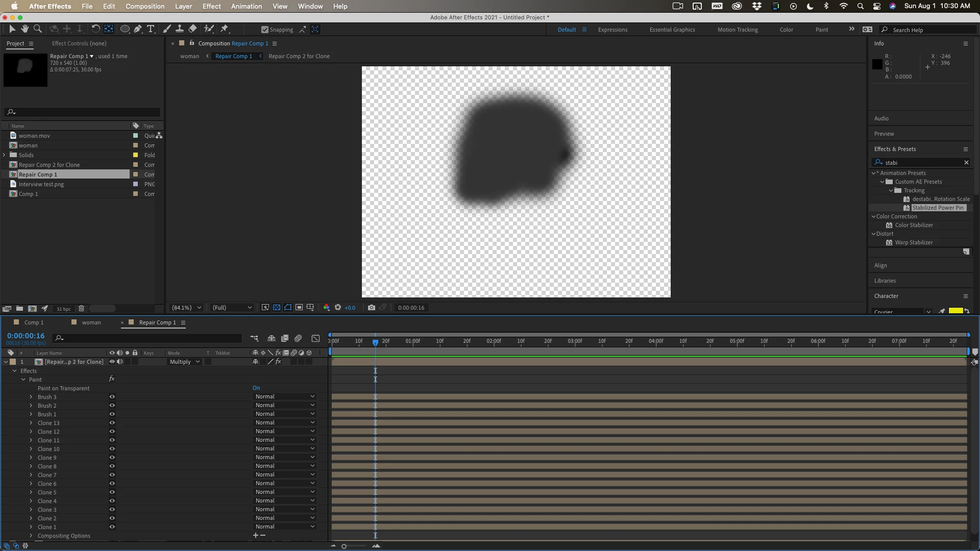Select the Type tool
This screenshot has width=980, height=551.
tap(151, 29)
